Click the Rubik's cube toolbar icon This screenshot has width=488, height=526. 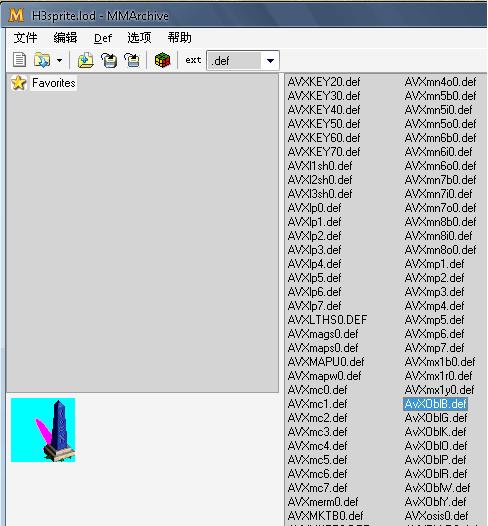point(163,60)
